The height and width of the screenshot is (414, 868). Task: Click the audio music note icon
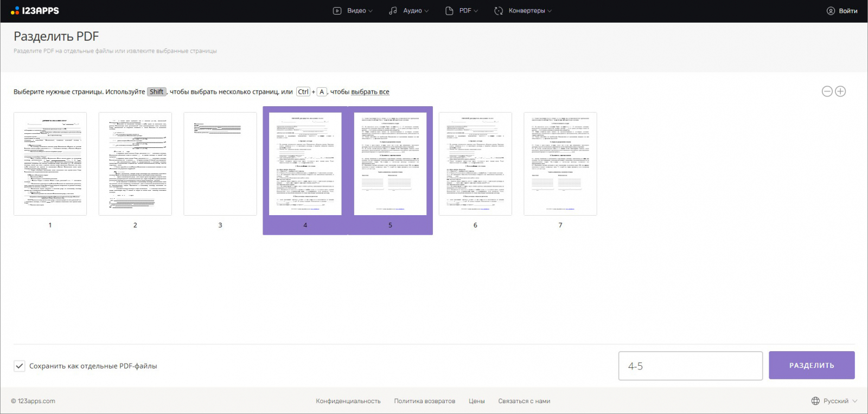pos(393,11)
